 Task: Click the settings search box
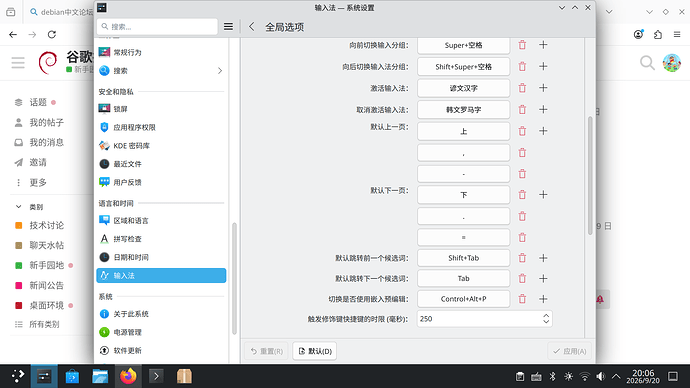pos(157,27)
